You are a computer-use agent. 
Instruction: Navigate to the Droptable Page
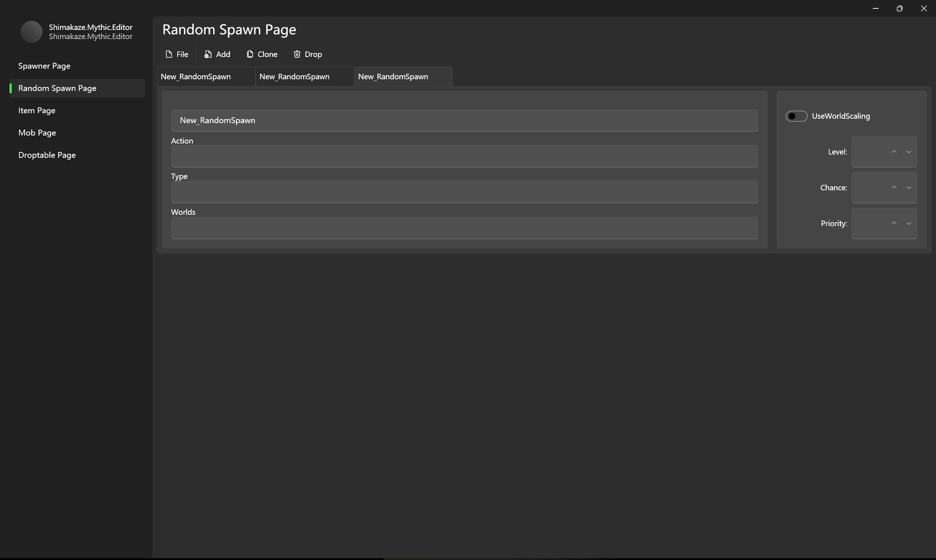[x=47, y=155]
